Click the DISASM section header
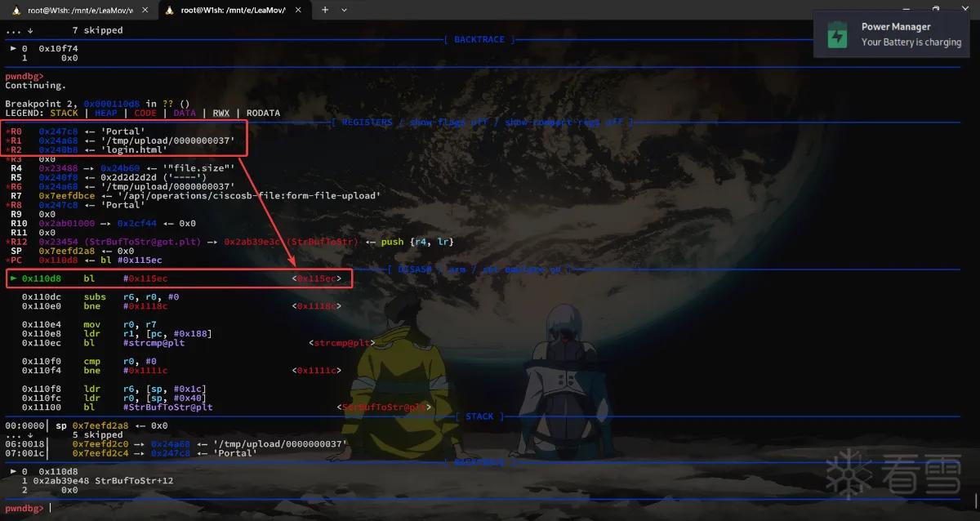This screenshot has width=980, height=521. (x=482, y=268)
